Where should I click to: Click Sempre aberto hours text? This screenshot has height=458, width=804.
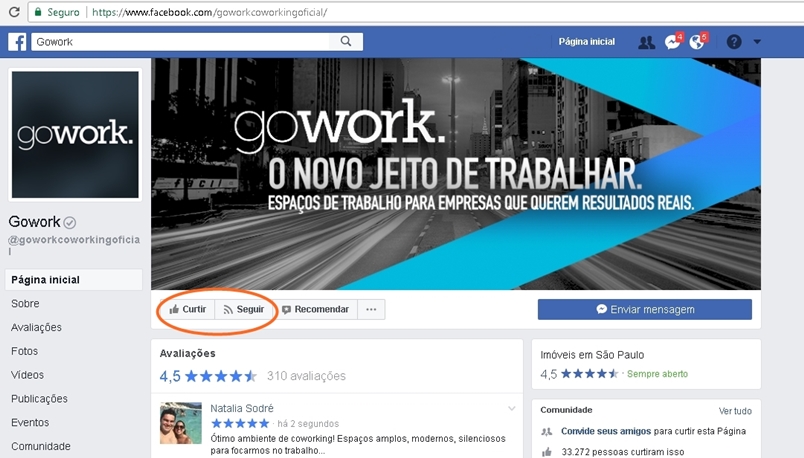pos(657,374)
